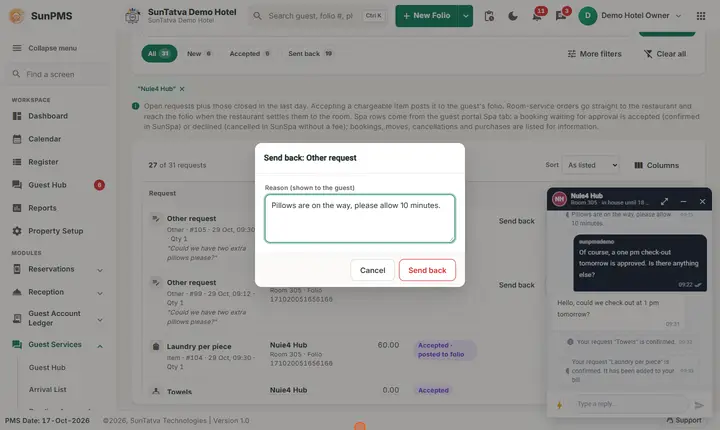This screenshot has width=720, height=430.
Task: Open chat messages icon in header
Action: coord(561,16)
